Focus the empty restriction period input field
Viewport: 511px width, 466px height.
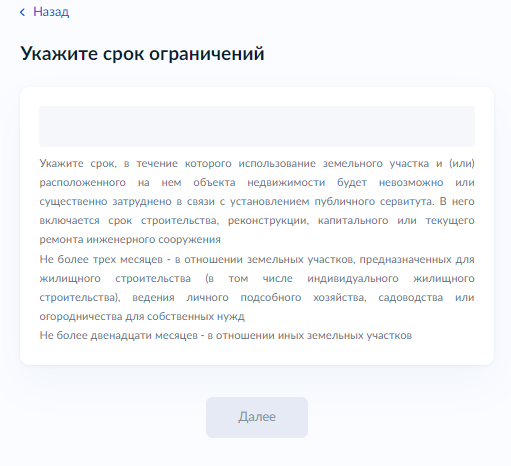pos(257,126)
